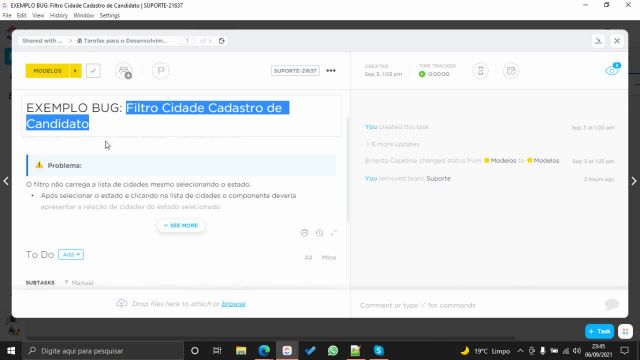Click the description AI/print icon
The image size is (640, 360).
tap(304, 233)
